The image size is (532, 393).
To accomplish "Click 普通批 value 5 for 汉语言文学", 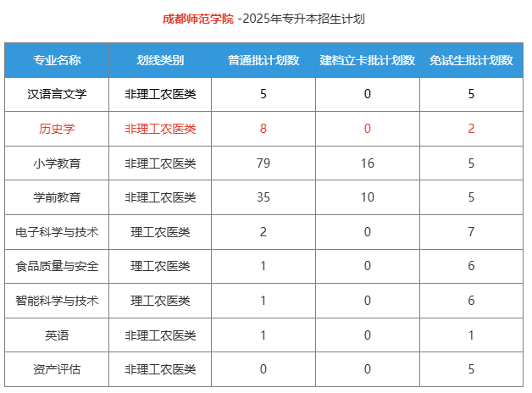I will click(x=263, y=94).
